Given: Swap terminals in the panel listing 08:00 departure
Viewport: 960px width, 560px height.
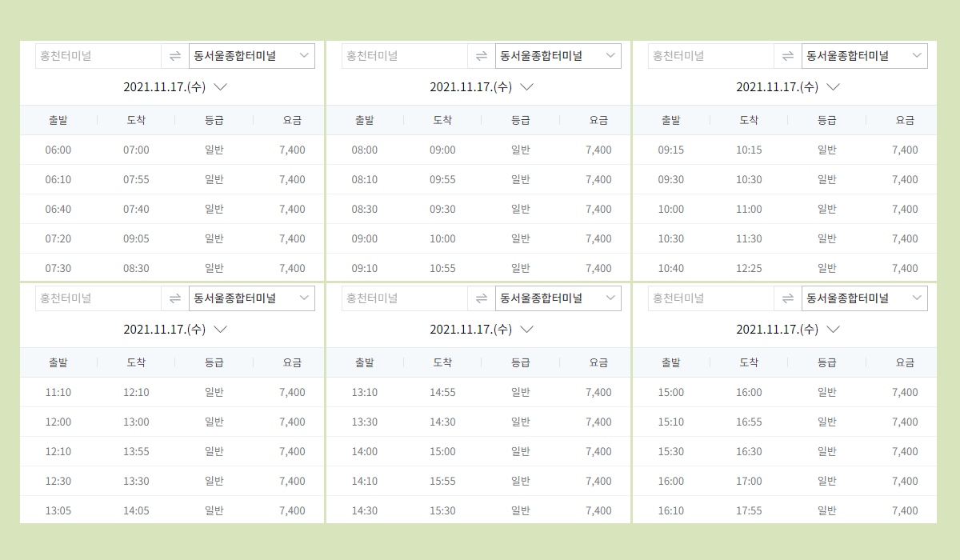Looking at the screenshot, I should point(482,56).
